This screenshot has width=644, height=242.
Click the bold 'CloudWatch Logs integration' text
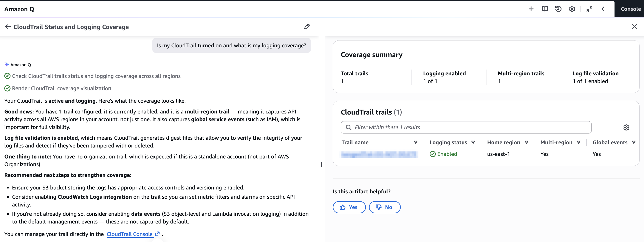[95, 197]
